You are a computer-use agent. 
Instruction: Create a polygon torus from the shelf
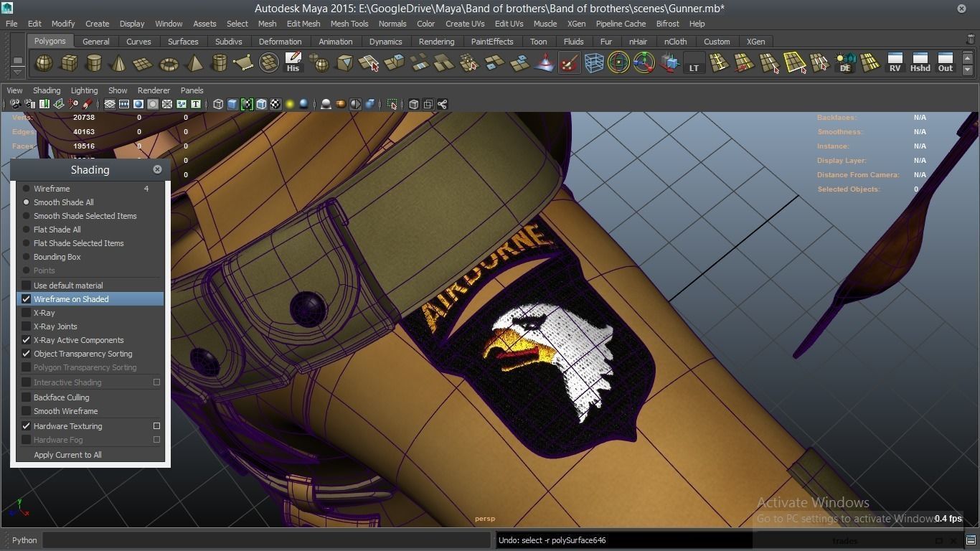pos(169,63)
